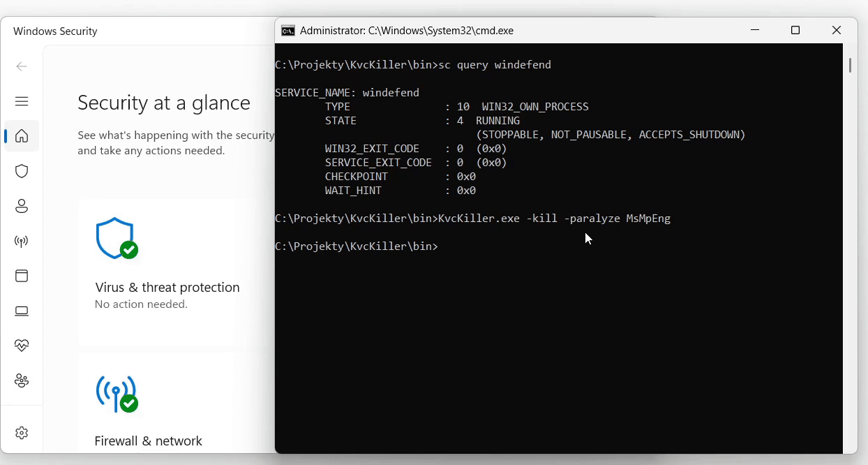Open the "Virus & threat protection" card
868x465 pixels.
pos(167,287)
